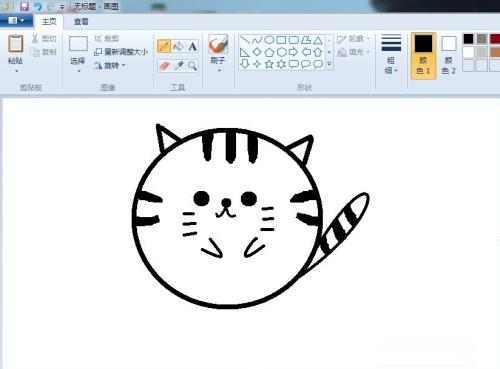Choose the Six-point star shape
500x369 pixels.
coord(281,64)
